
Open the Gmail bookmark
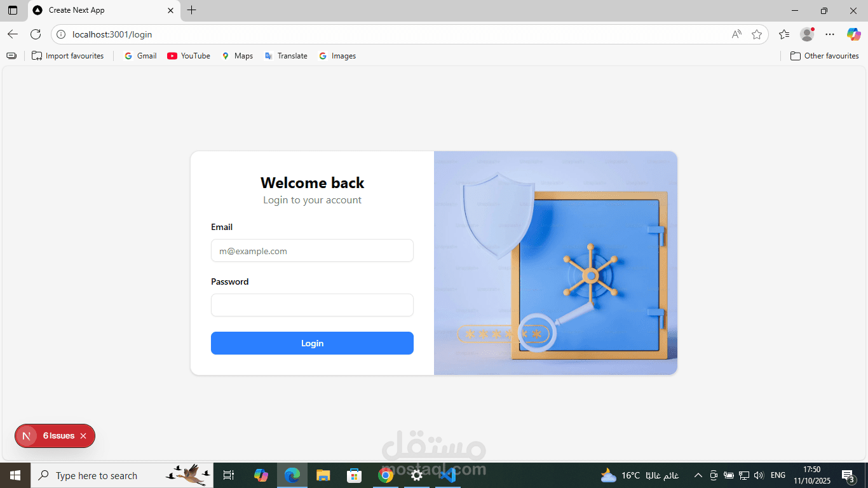point(140,56)
